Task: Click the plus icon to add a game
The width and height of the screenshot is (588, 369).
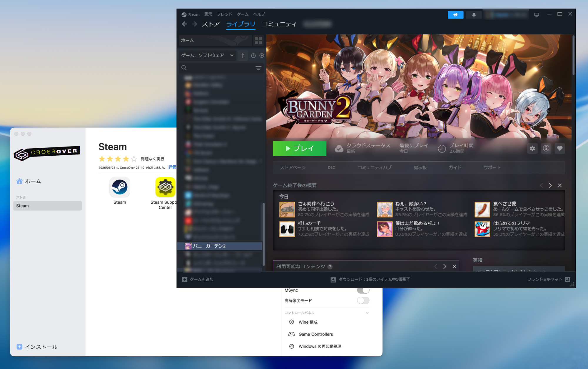Action: click(x=185, y=280)
